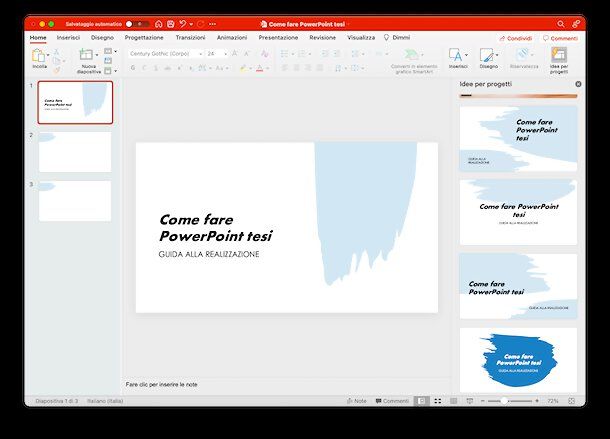
Task: Open the three-dots more options in title bar
Action: tap(212, 24)
